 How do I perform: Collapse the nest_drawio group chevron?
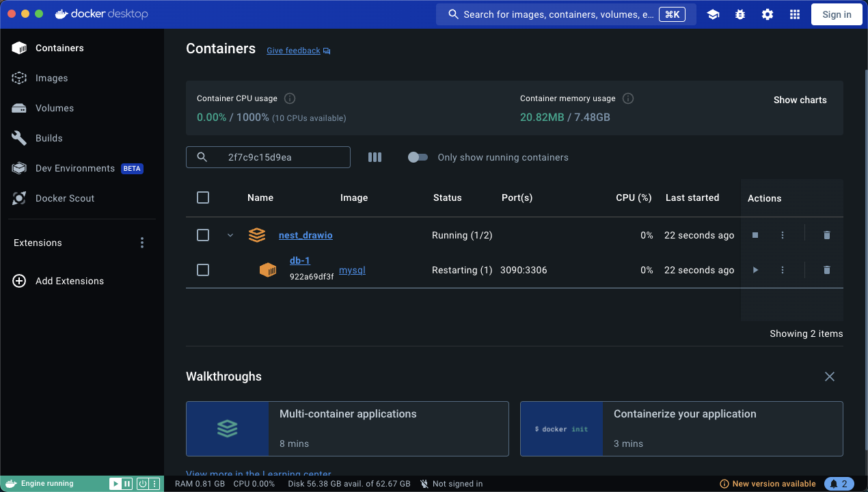click(x=230, y=235)
